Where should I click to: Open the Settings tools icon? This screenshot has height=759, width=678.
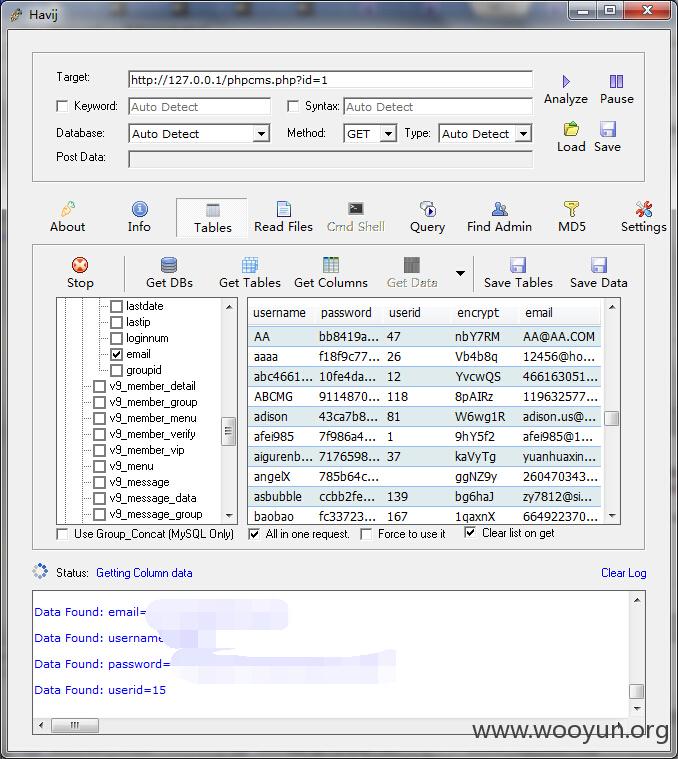point(644,209)
